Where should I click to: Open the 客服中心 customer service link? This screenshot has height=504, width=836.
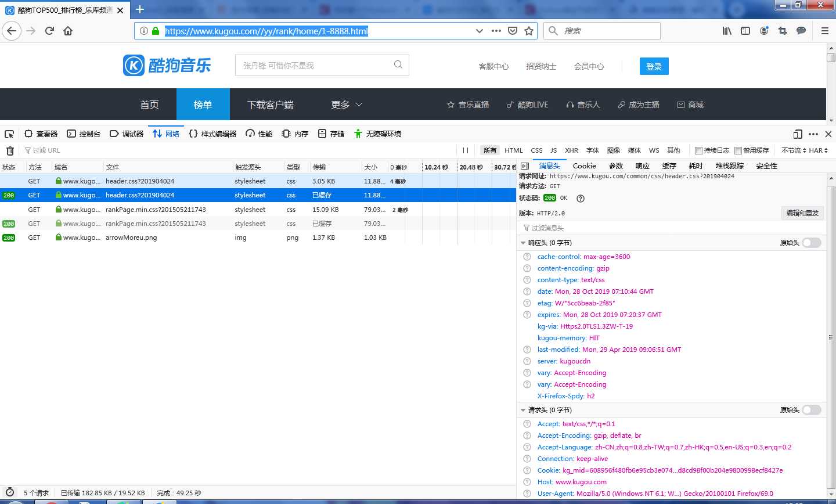493,66
